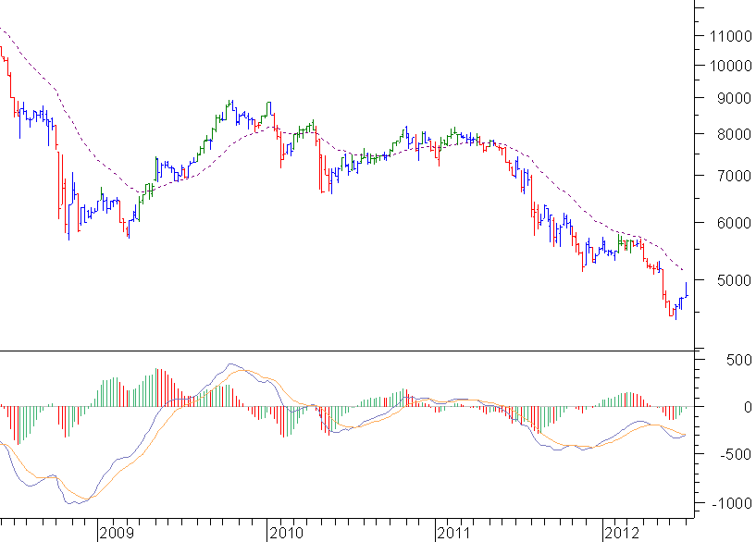Click the 0 MACD axis label
The width and height of the screenshot is (756, 542).
[x=748, y=407]
